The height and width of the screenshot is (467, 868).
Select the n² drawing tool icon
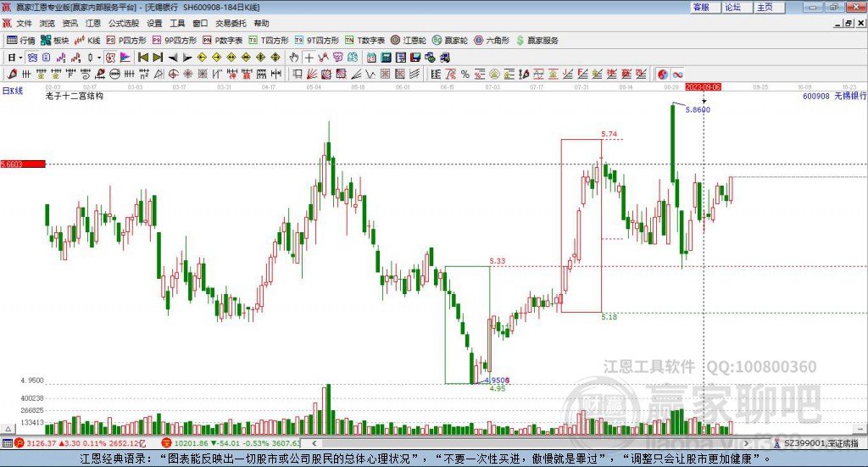(x=144, y=74)
